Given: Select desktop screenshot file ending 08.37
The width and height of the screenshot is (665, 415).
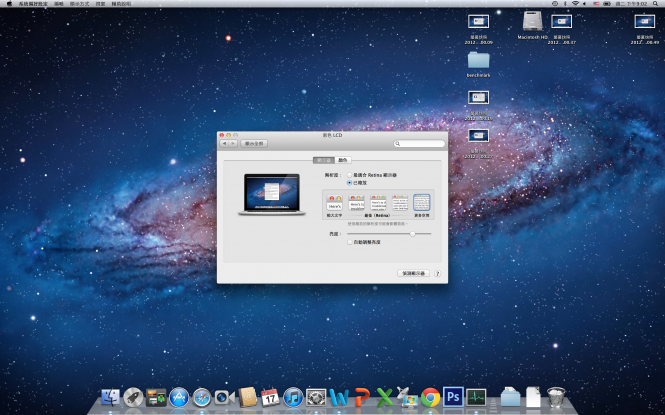Looking at the screenshot, I should pyautogui.click(x=562, y=21).
